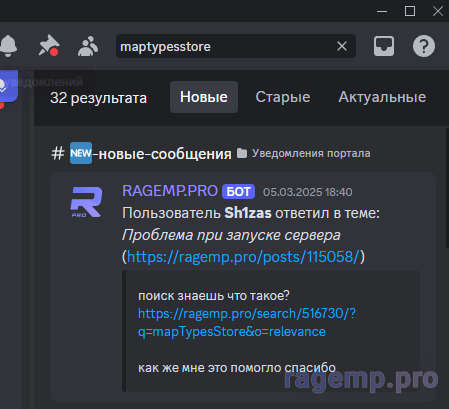Click the search results scrollbar

point(447,188)
